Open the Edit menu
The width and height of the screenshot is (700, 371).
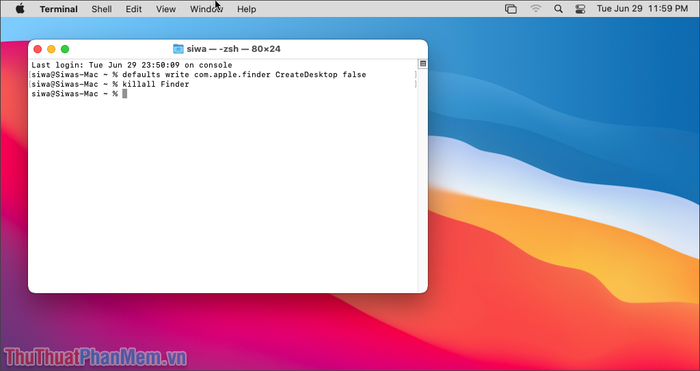tap(133, 9)
